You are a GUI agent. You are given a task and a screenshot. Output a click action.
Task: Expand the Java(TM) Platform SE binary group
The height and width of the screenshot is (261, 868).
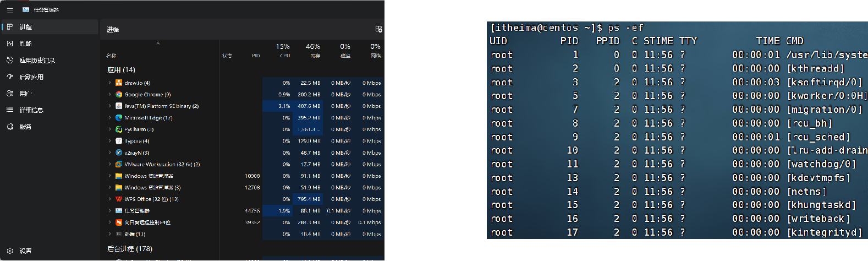click(109, 106)
